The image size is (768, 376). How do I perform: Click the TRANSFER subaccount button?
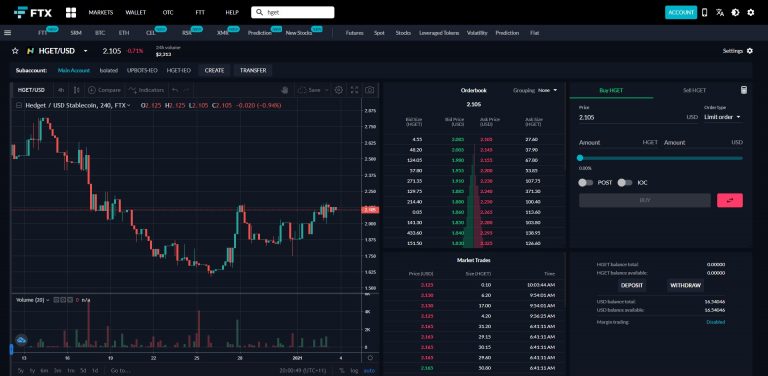253,70
